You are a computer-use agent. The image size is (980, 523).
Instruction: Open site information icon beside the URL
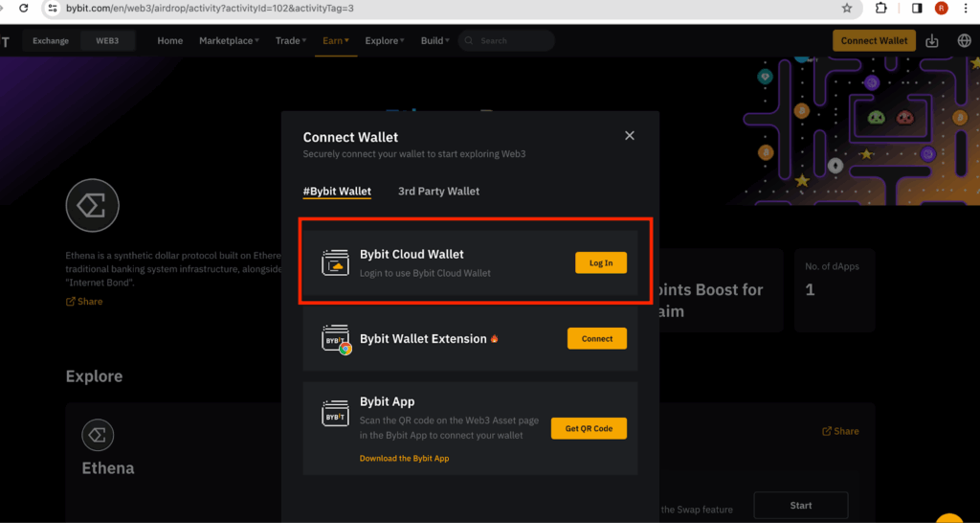[x=54, y=9]
